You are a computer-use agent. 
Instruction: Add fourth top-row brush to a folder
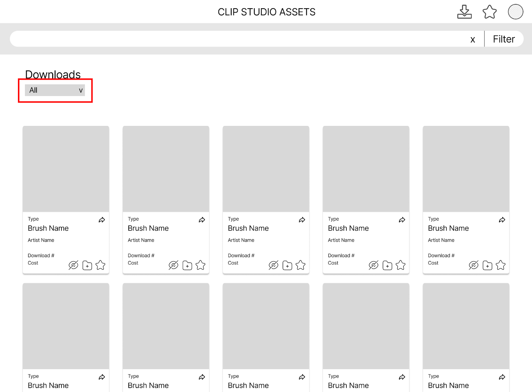tap(387, 265)
